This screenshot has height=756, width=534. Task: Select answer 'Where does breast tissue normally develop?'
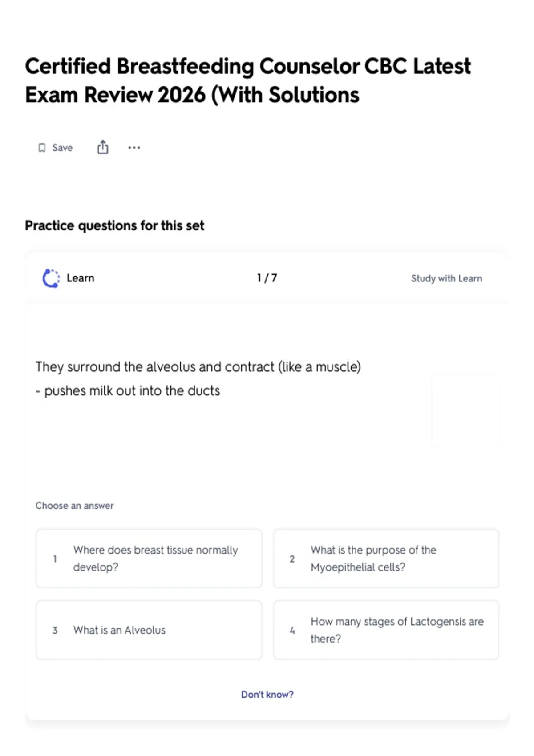(x=149, y=559)
